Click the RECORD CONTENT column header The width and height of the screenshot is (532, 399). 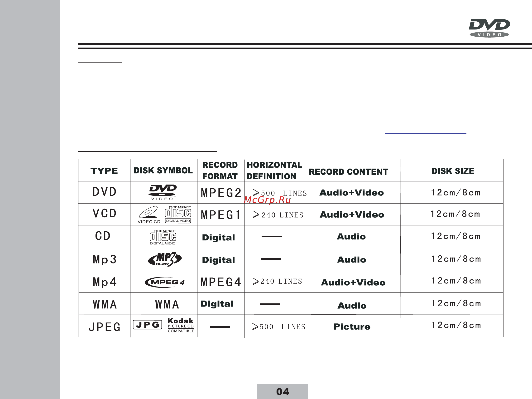click(x=349, y=172)
